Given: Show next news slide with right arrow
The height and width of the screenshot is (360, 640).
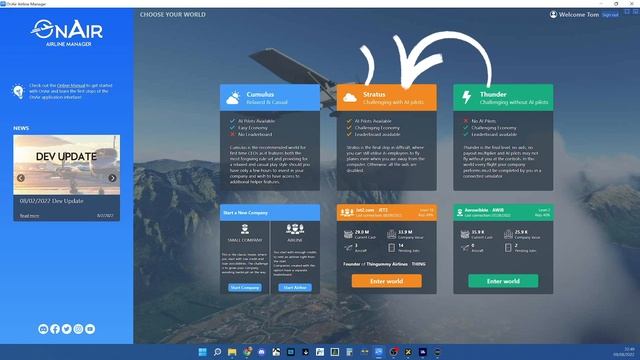Looking at the screenshot, I should 112,178.
